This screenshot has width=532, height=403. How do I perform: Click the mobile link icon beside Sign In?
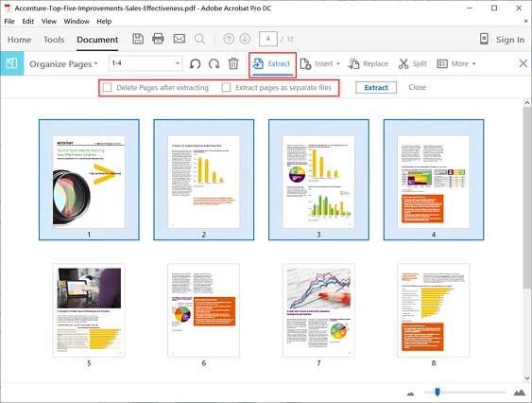pyautogui.click(x=484, y=39)
